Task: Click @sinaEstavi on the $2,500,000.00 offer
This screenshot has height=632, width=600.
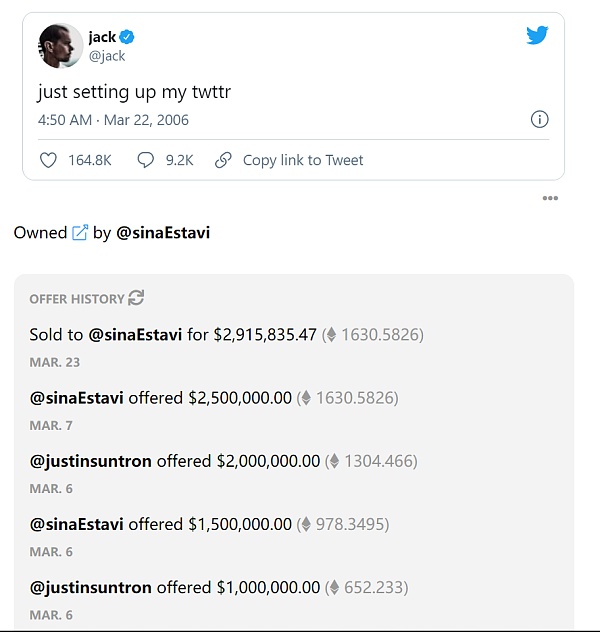Action: coord(76,398)
